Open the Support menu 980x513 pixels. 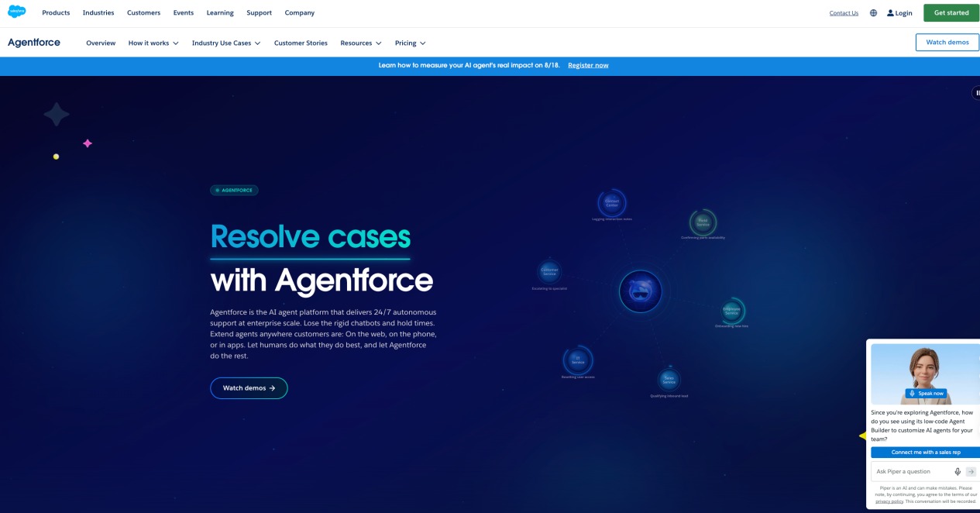pos(259,13)
